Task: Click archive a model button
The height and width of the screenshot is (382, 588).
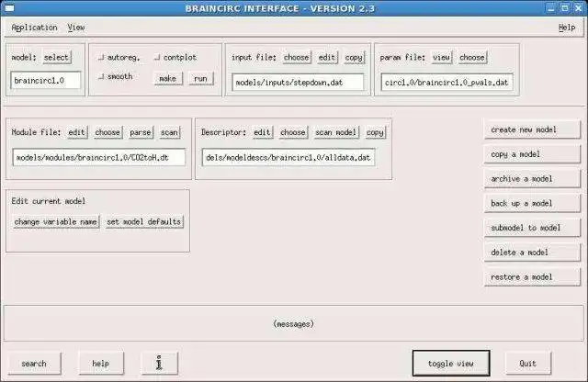Action: pos(532,179)
